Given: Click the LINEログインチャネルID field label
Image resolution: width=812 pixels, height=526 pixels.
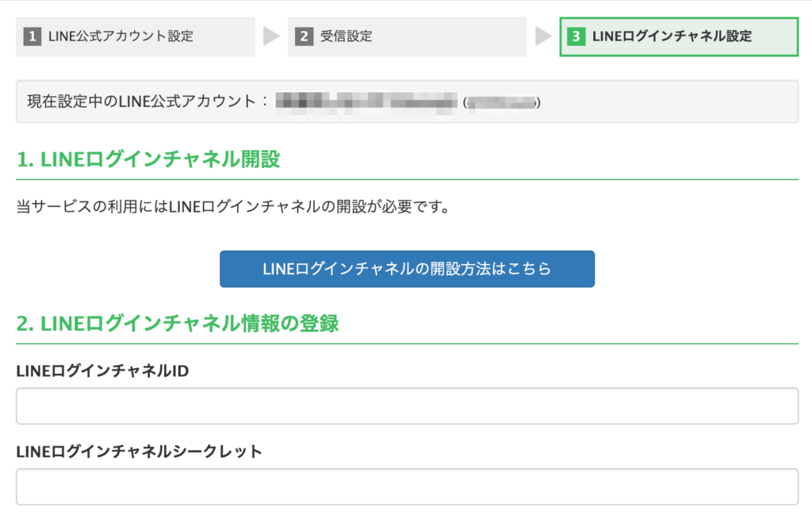Looking at the screenshot, I should (102, 371).
